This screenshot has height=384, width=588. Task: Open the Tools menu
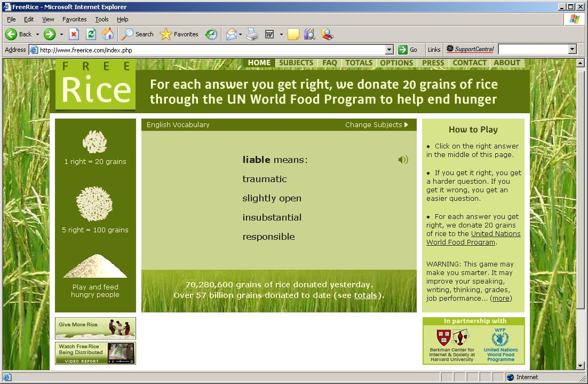tap(101, 19)
